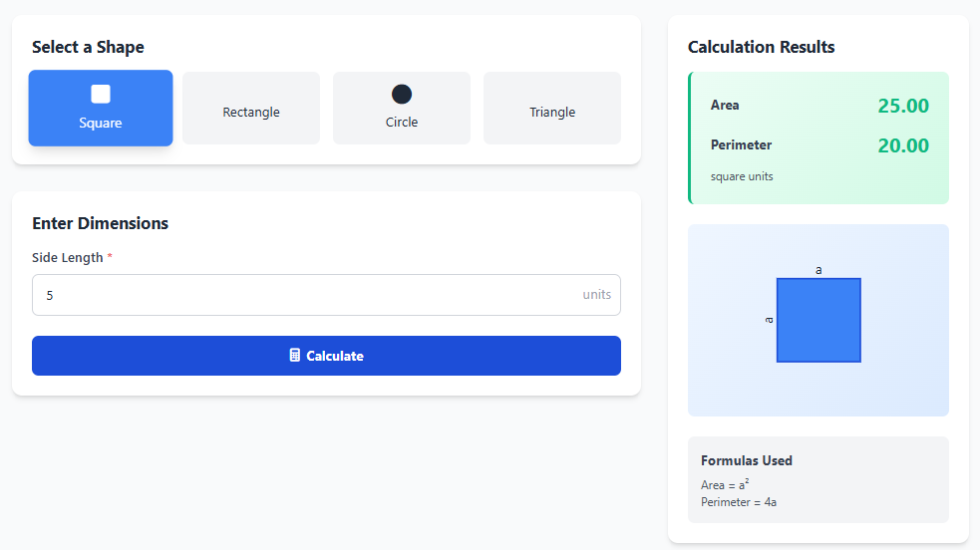The width and height of the screenshot is (980, 550).
Task: Click the Side Length label
Action: pos(68,257)
